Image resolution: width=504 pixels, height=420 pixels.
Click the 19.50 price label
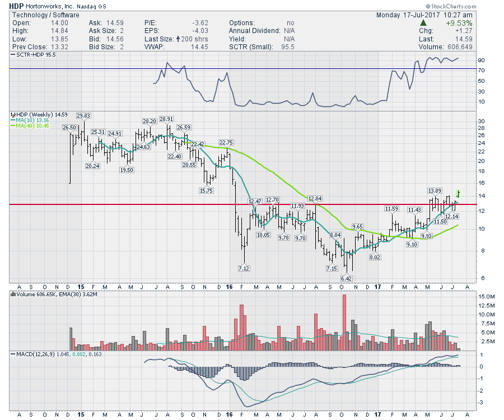[x=127, y=170]
